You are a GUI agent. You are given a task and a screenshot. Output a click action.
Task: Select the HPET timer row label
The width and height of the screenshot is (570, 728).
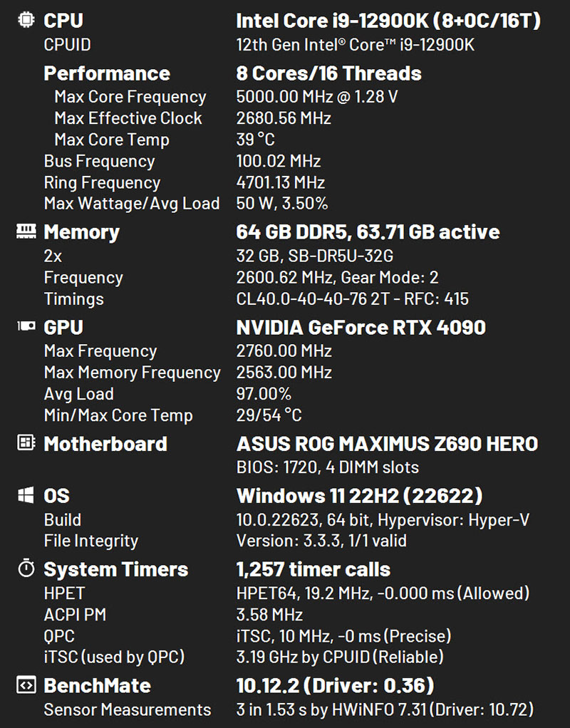(x=64, y=593)
